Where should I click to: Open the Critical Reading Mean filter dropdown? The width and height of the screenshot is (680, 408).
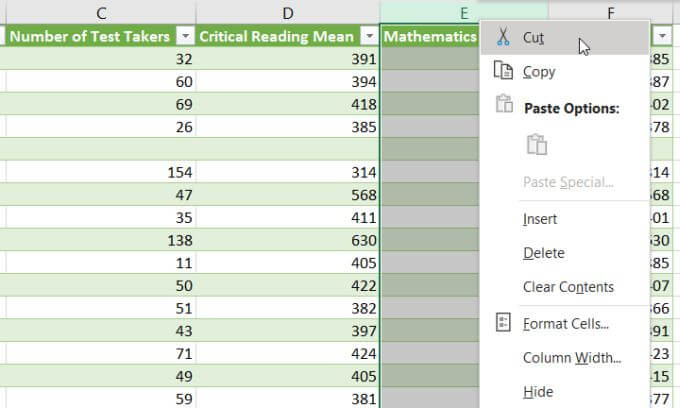point(369,36)
